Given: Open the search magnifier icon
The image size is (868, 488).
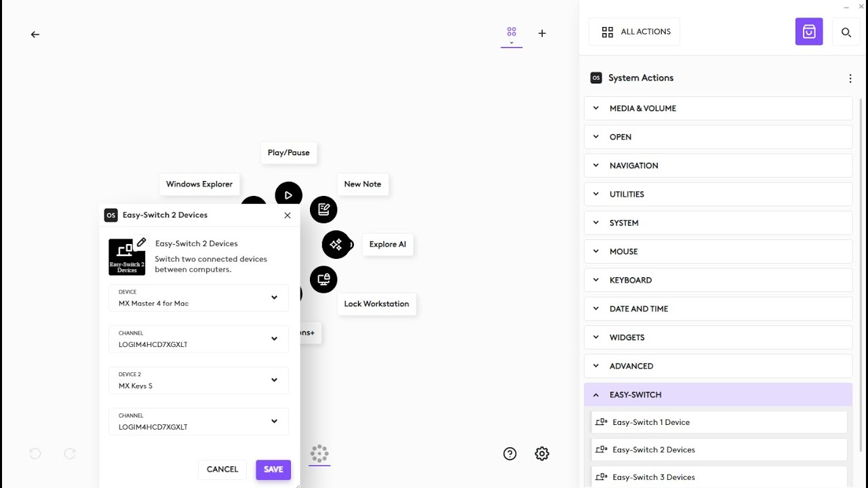Looking at the screenshot, I should [x=846, y=32].
